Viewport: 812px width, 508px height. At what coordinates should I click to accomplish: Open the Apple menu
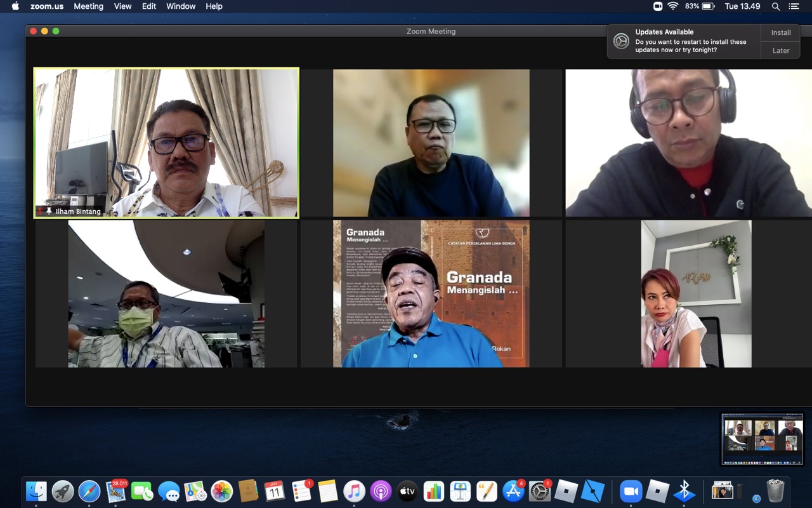15,6
